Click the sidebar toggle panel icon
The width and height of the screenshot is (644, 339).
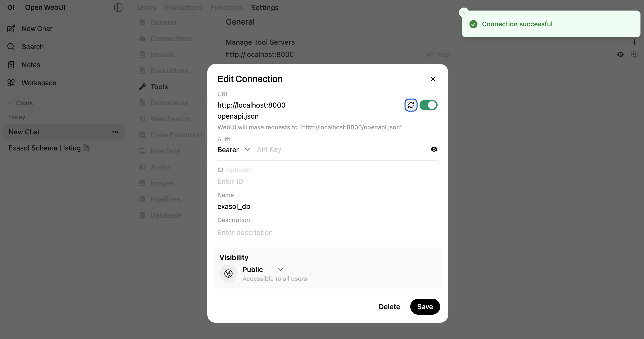tap(118, 8)
